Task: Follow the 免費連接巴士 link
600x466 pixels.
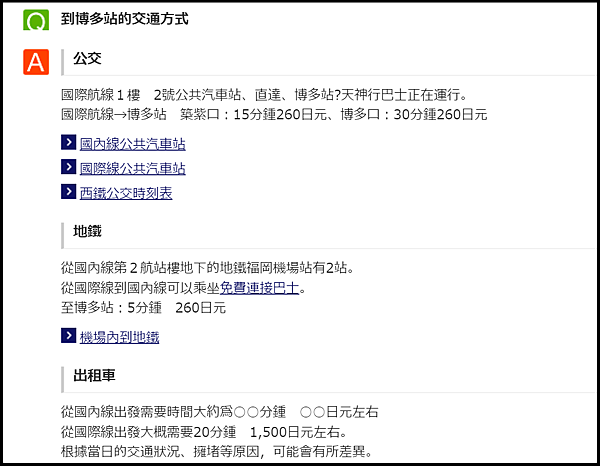Action: click(x=259, y=288)
